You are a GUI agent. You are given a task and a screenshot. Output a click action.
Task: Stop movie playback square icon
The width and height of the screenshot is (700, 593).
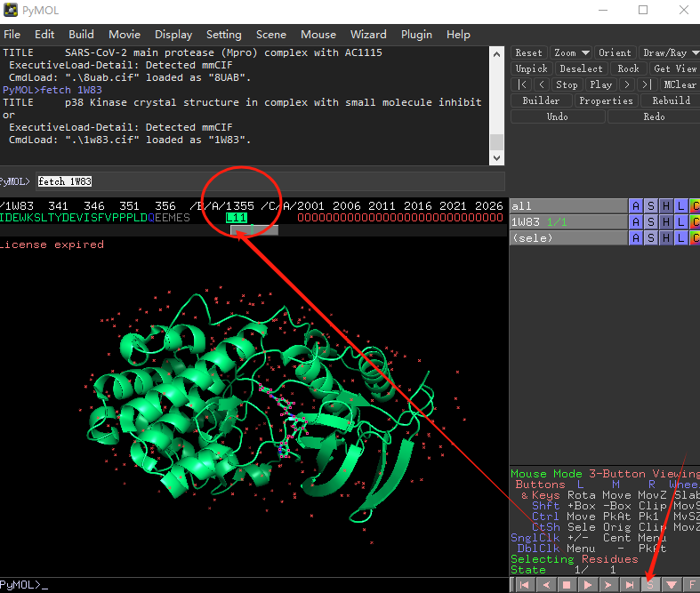(567, 584)
